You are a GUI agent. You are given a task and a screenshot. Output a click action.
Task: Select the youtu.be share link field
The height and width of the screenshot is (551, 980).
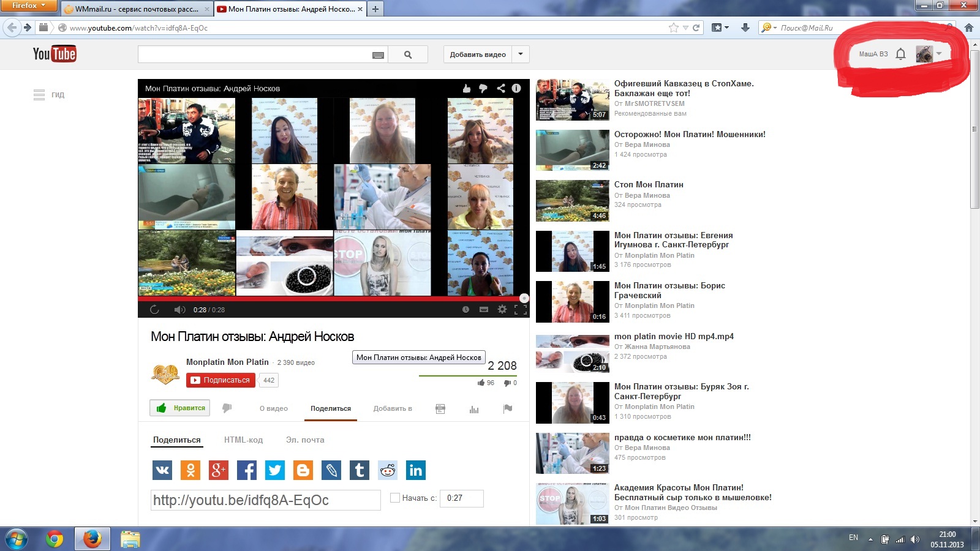266,500
